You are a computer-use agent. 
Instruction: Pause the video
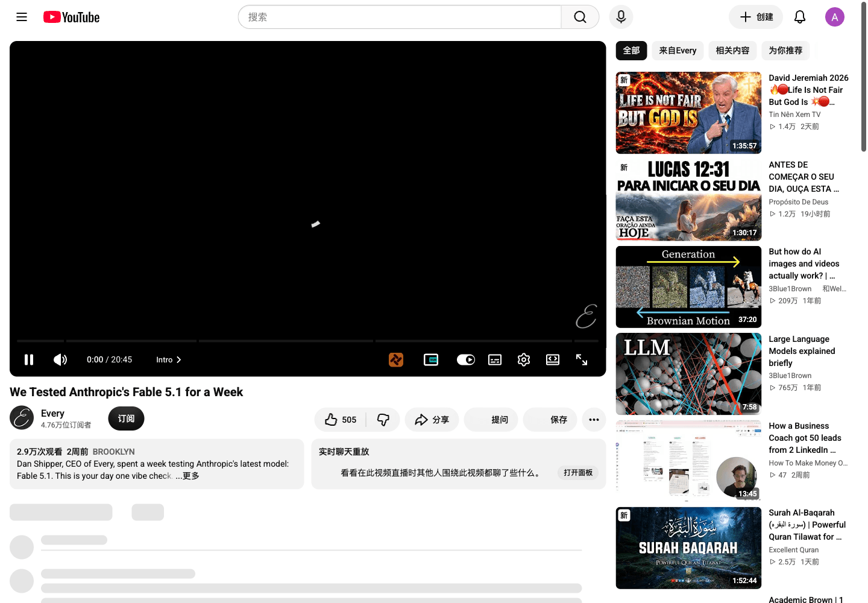point(29,359)
